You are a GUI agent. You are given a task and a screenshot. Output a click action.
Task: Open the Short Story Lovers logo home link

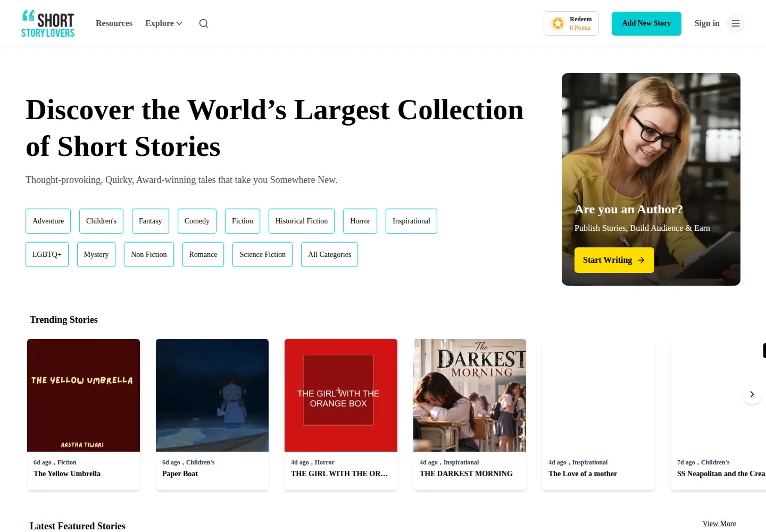click(48, 23)
